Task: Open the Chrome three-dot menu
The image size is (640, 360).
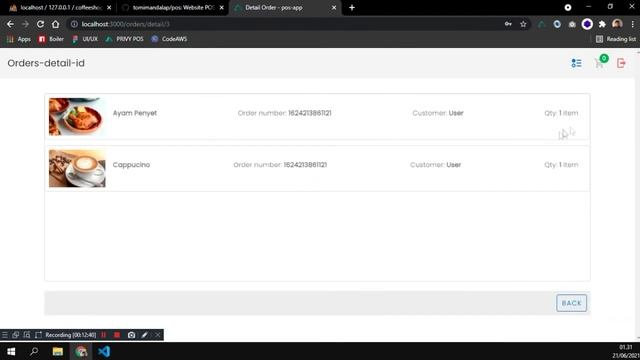Action: tap(633, 24)
